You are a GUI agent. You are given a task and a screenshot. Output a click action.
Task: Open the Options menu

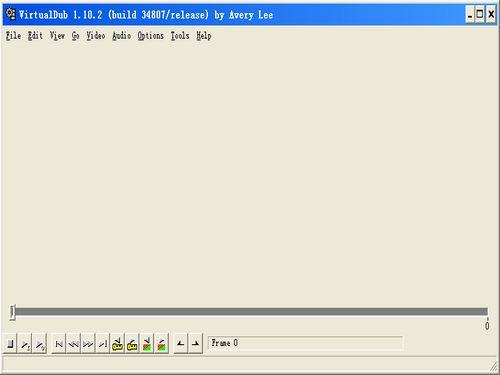(150, 36)
